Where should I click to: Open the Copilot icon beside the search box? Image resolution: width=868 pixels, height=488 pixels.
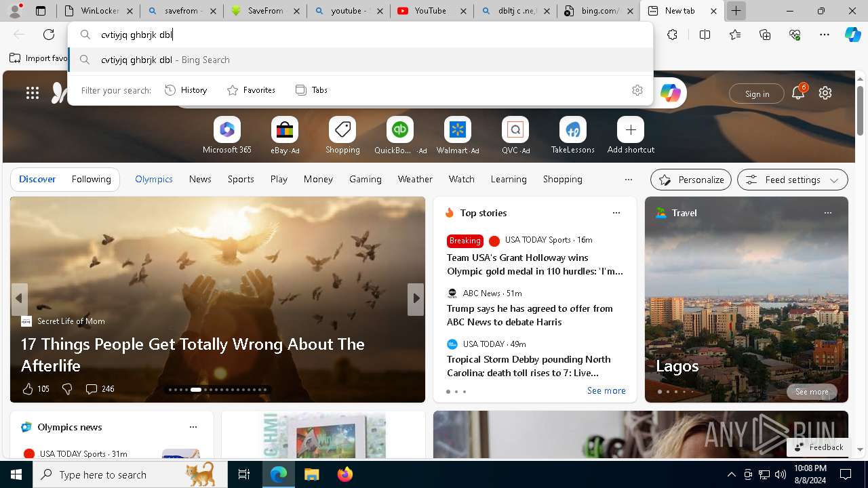[x=671, y=94]
